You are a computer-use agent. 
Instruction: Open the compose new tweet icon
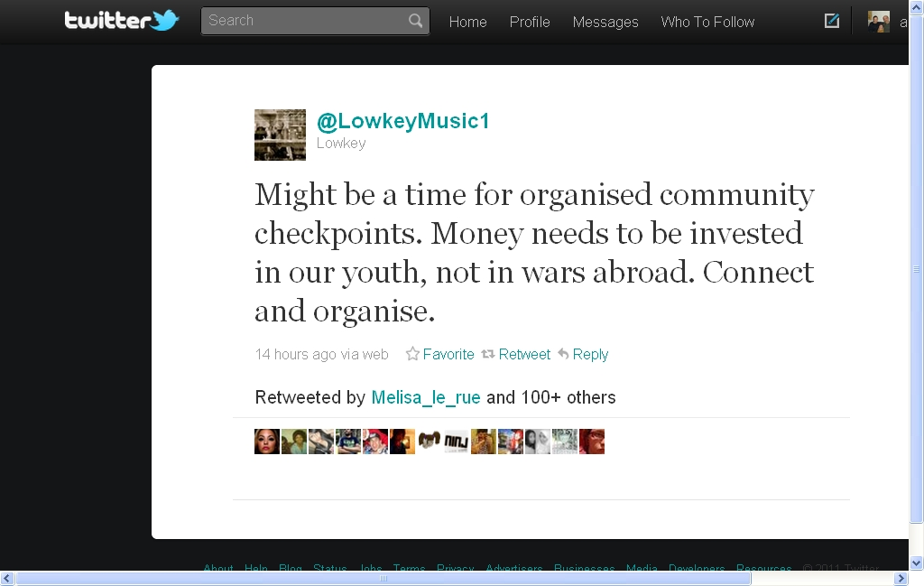point(831,22)
